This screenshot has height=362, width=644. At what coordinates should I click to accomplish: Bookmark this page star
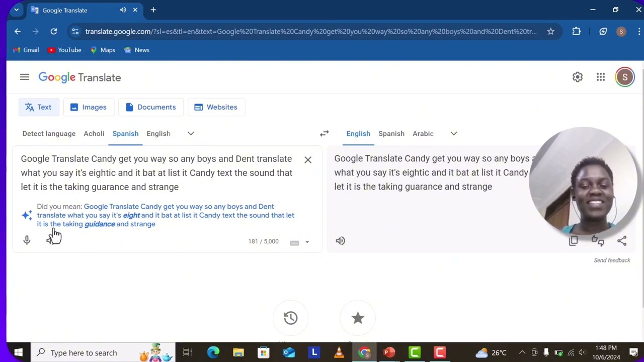(551, 31)
